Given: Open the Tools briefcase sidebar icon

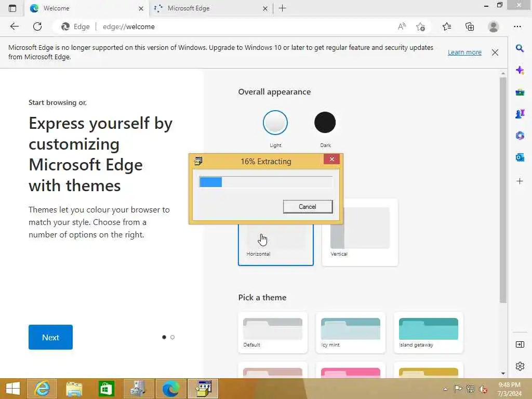Looking at the screenshot, I should click(x=520, y=92).
